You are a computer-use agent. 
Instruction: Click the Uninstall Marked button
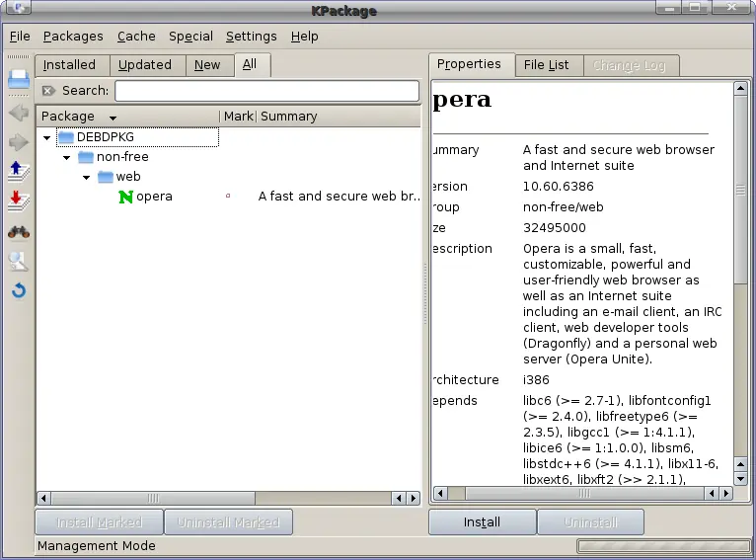pos(229,522)
